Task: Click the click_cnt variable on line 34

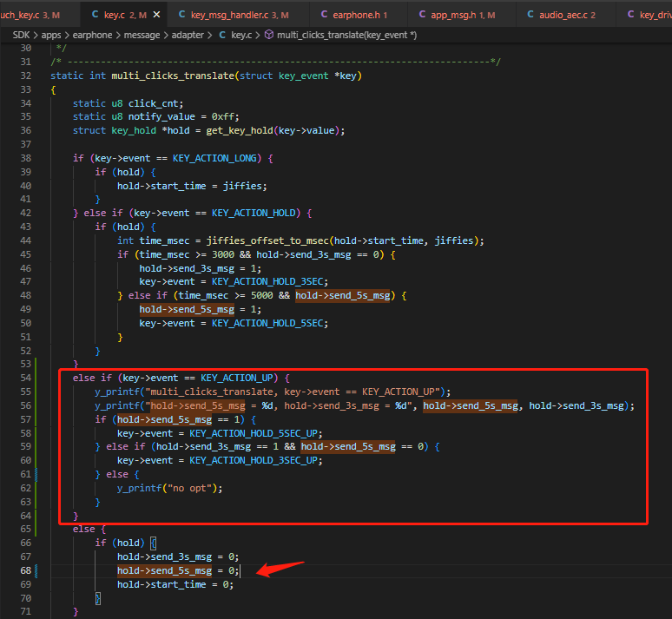Action: coord(154,103)
